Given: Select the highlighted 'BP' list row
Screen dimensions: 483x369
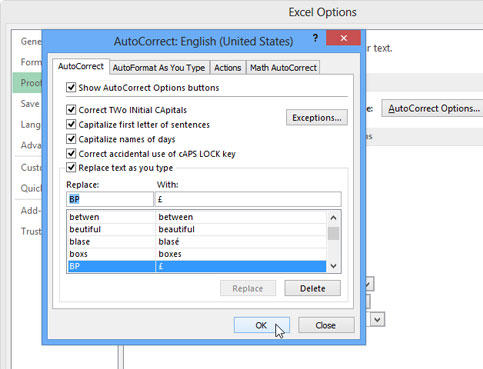Looking at the screenshot, I should point(197,266).
